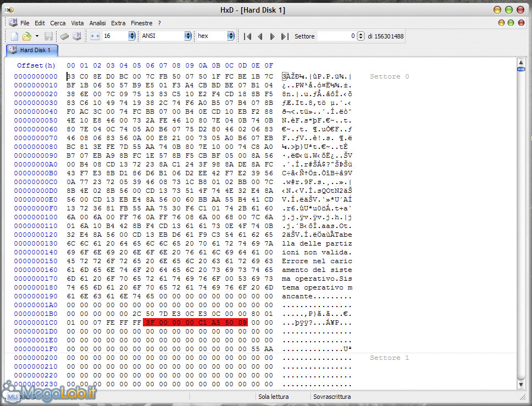Click the text 'lla delle partiz'

point(317,243)
